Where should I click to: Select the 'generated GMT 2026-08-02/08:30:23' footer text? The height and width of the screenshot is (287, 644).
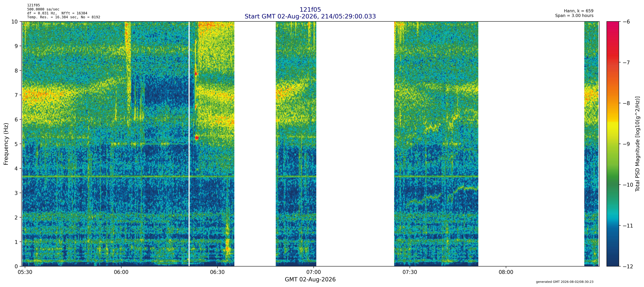click(565, 282)
